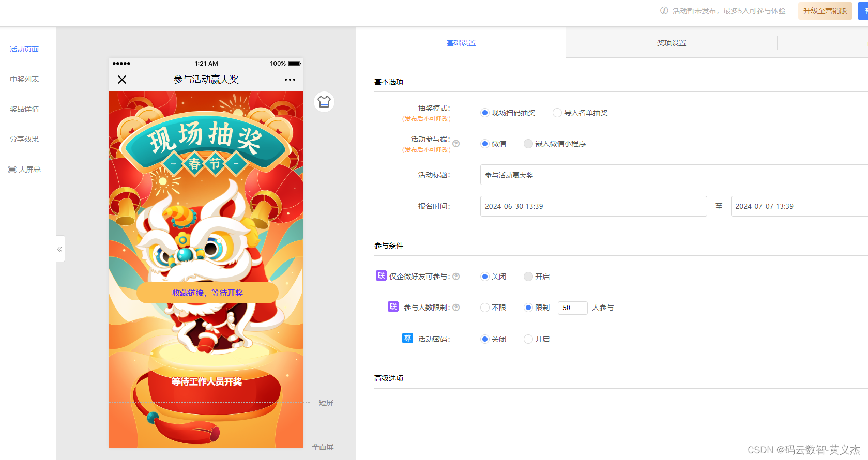Open 分享效果 in left sidebar
The height and width of the screenshot is (460, 868).
point(24,139)
